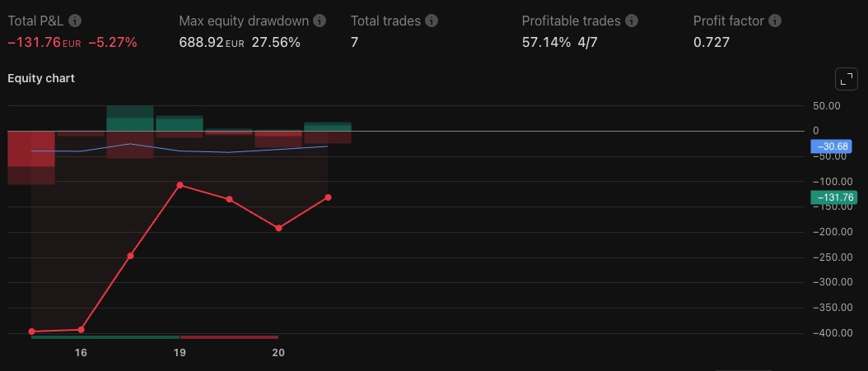Image resolution: width=868 pixels, height=371 pixels.
Task: Click the Profitable trades info icon
Action: tap(631, 21)
